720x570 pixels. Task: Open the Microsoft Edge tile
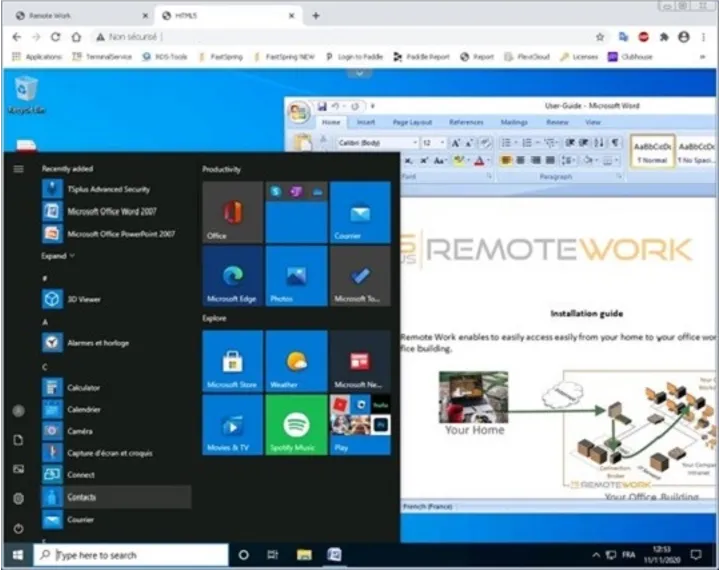233,276
